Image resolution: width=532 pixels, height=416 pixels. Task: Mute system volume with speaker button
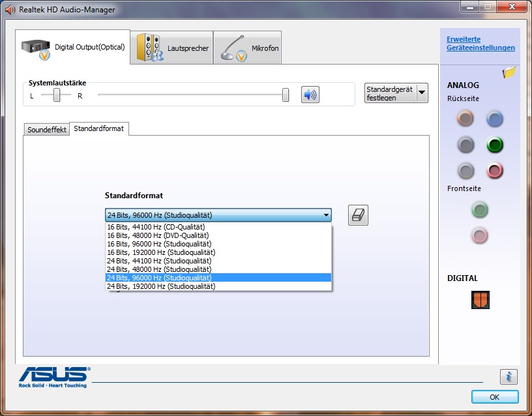coord(310,95)
